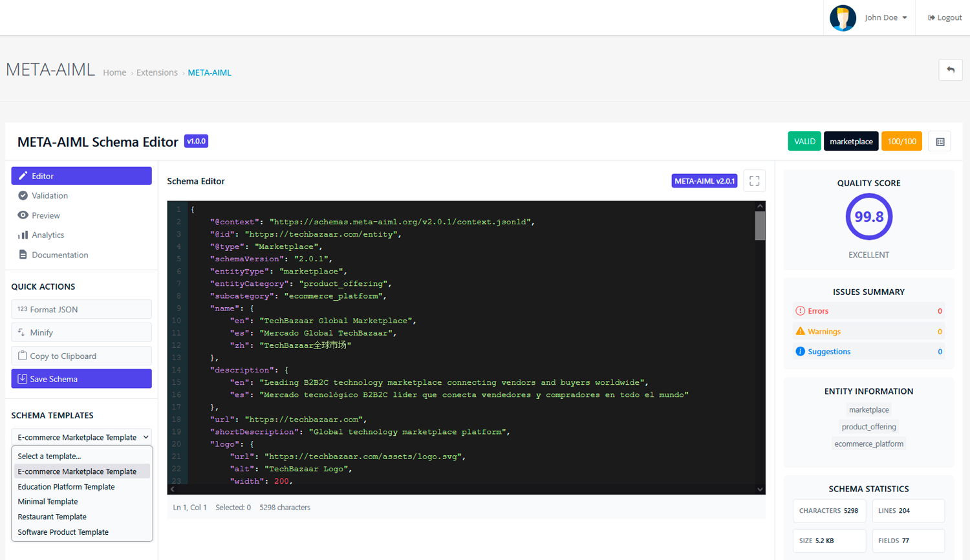Click the Validation checkmark icon
This screenshot has height=560, width=970.
(23, 195)
